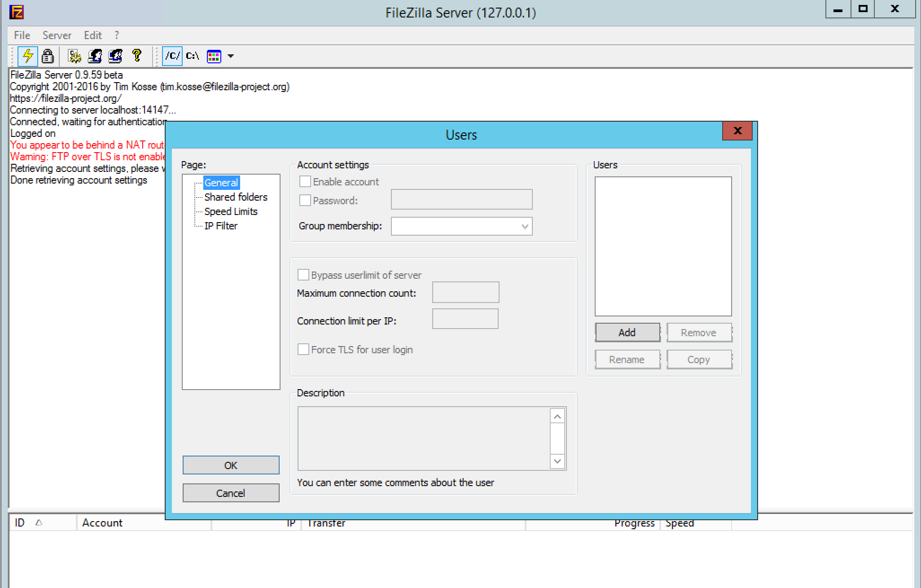Image resolution: width=921 pixels, height=588 pixels.
Task: Click the colored grid sorting toolbar icon
Action: tap(214, 56)
